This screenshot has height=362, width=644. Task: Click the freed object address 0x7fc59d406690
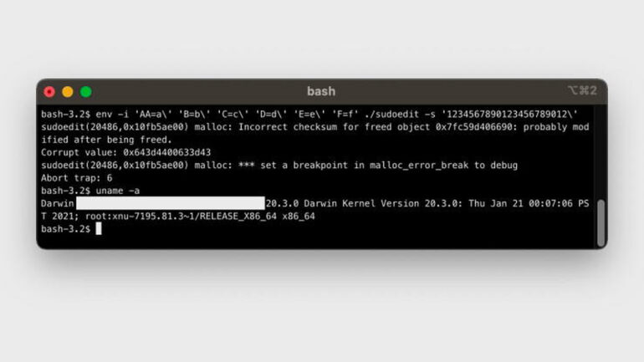tap(474, 127)
